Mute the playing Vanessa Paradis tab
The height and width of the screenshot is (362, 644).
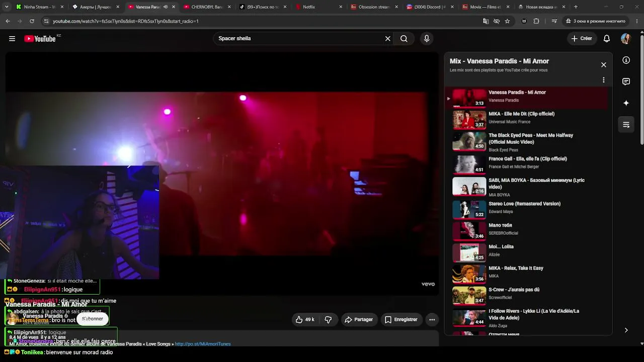[x=166, y=7]
